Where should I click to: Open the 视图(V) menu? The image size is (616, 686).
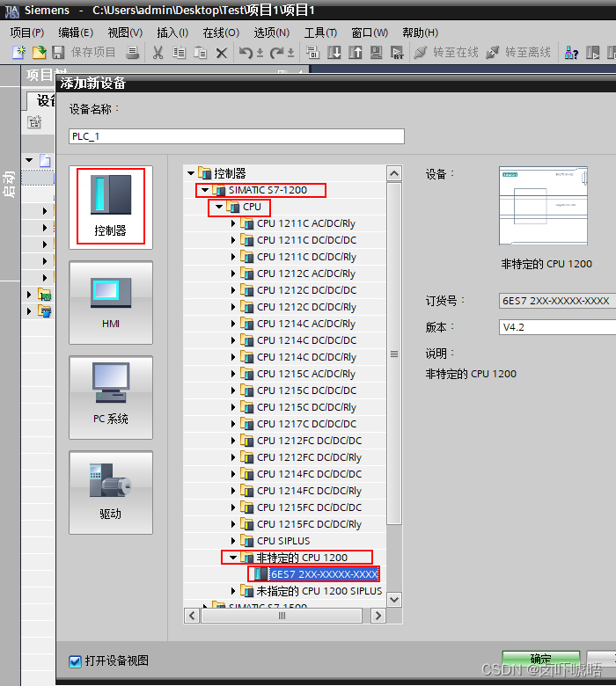tap(125, 33)
